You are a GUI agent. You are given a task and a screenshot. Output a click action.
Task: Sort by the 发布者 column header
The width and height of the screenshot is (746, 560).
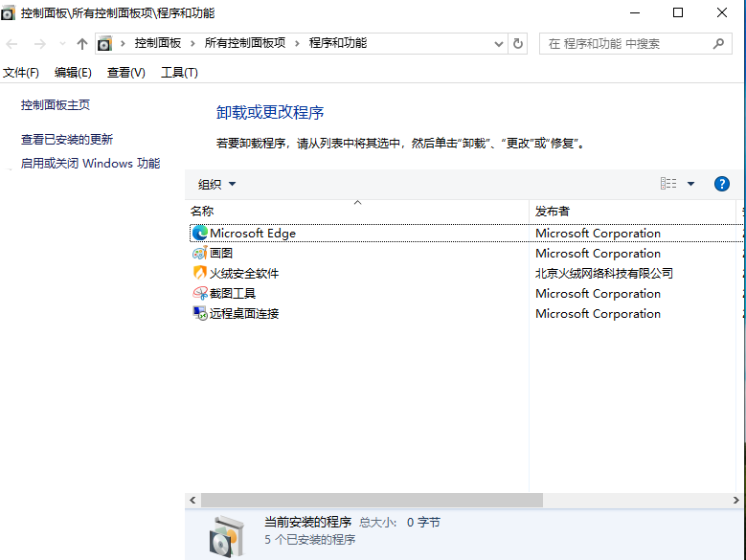(633, 211)
